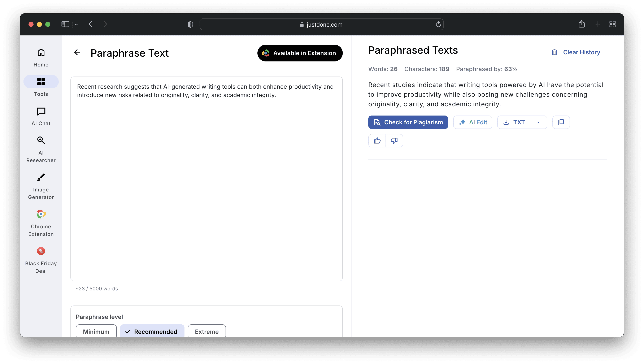
Task: Click the thumbs down feedback icon
Action: pyautogui.click(x=394, y=141)
